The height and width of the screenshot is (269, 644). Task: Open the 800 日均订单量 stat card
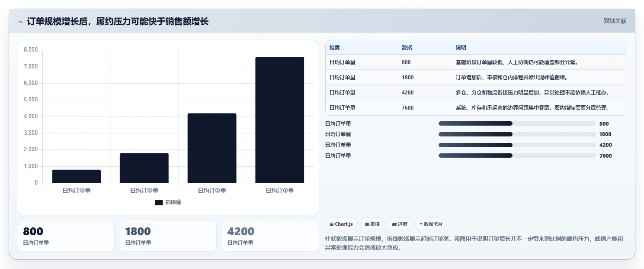(66, 236)
